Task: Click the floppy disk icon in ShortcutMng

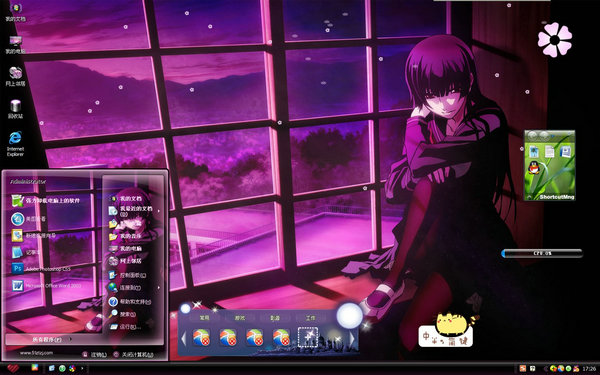Action: [565, 151]
